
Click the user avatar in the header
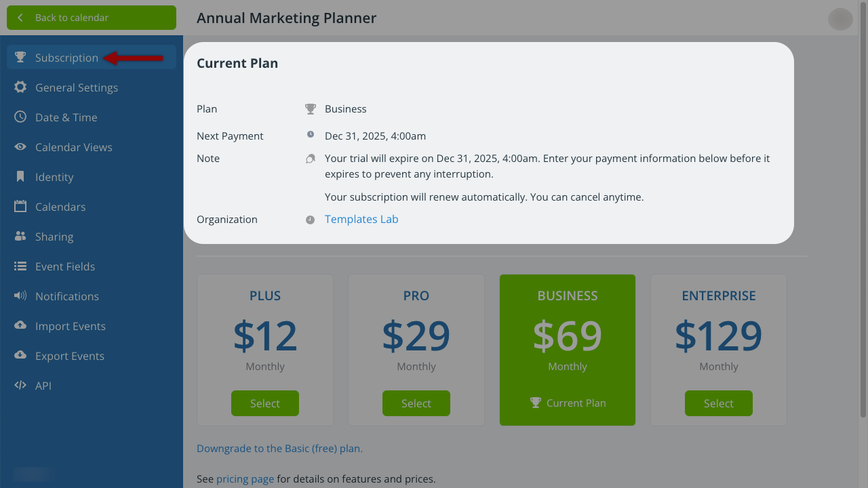pos(840,19)
